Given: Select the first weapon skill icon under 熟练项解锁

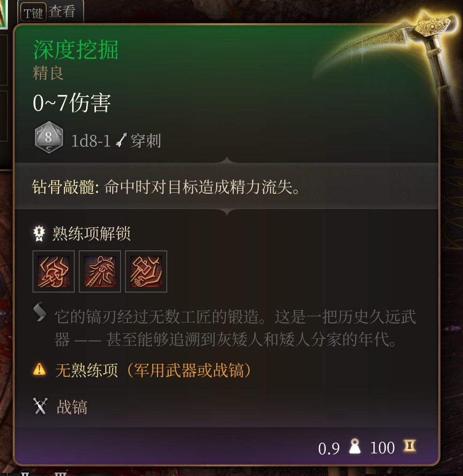Looking at the screenshot, I should coord(54,271).
